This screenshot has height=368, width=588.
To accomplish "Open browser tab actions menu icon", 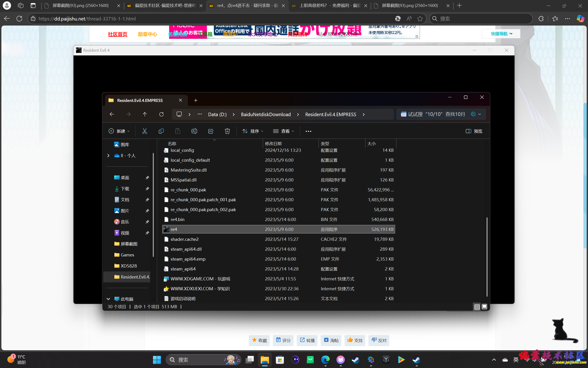I will [33, 6].
